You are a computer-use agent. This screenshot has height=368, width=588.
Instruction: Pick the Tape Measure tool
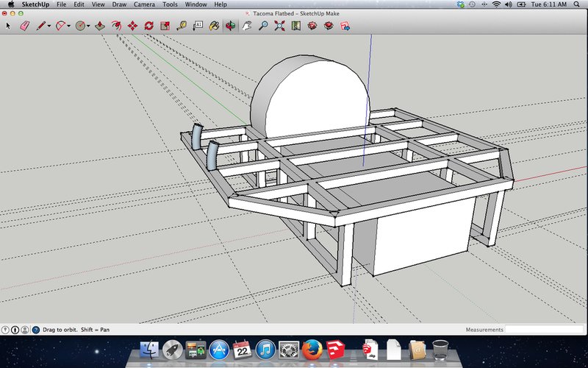tap(182, 26)
